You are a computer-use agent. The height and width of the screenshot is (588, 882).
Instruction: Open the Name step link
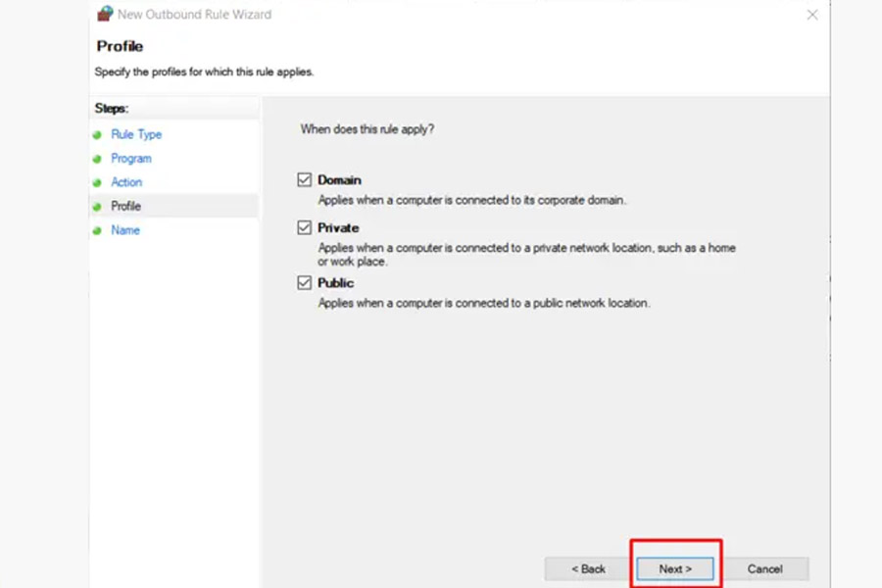[125, 230]
